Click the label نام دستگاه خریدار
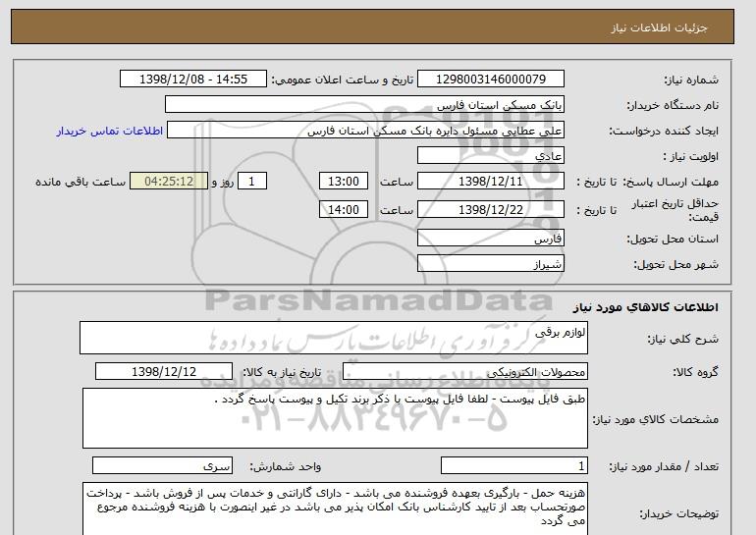 pos(673,105)
